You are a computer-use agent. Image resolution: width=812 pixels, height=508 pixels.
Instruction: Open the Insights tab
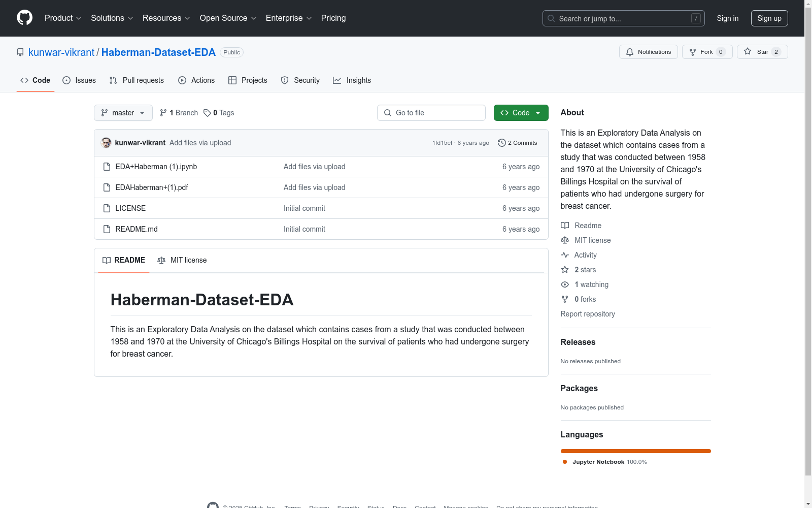coord(352,80)
